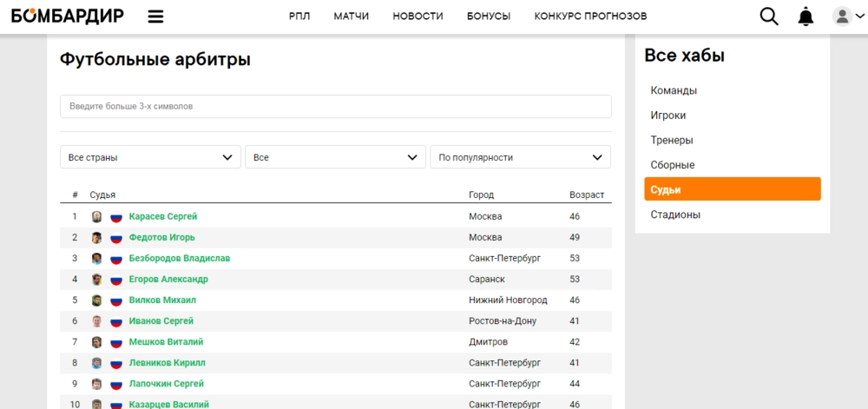The width and height of the screenshot is (868, 409).
Task: Go to Новости in top navigation
Action: [418, 16]
